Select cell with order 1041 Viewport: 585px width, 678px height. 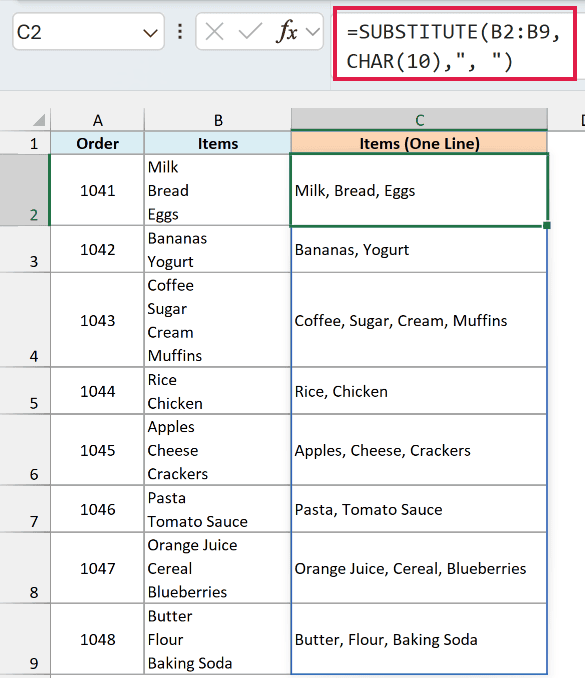pyautogui.click(x=97, y=190)
